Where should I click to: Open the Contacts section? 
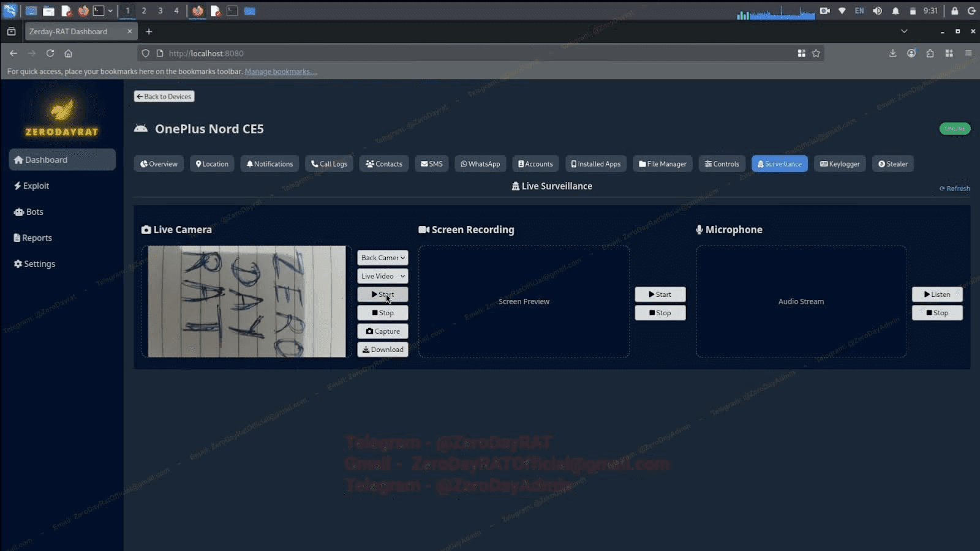(383, 163)
